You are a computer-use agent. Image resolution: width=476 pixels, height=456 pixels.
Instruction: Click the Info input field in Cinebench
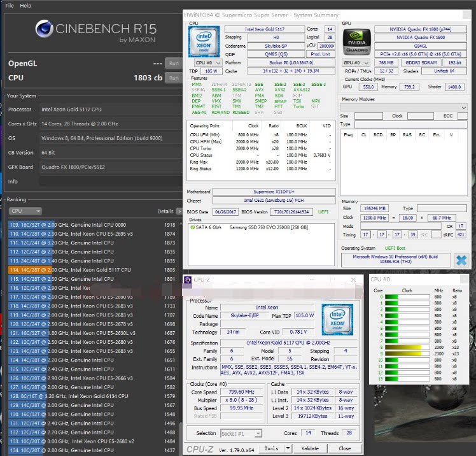click(111, 182)
